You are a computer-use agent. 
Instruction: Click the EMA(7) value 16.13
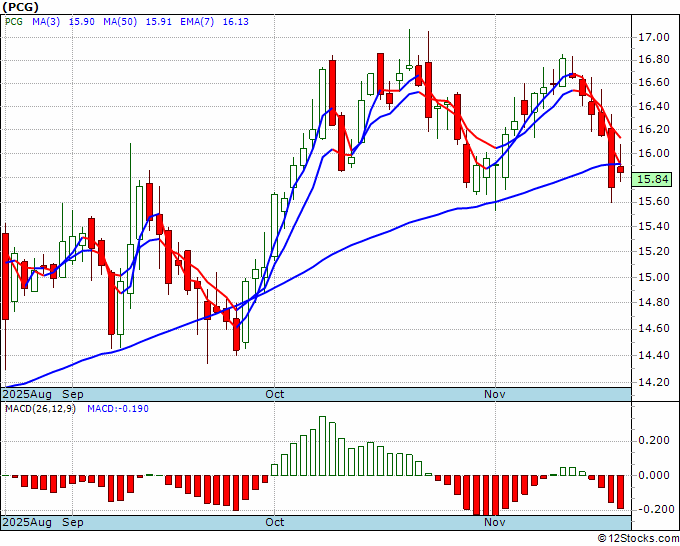235,22
